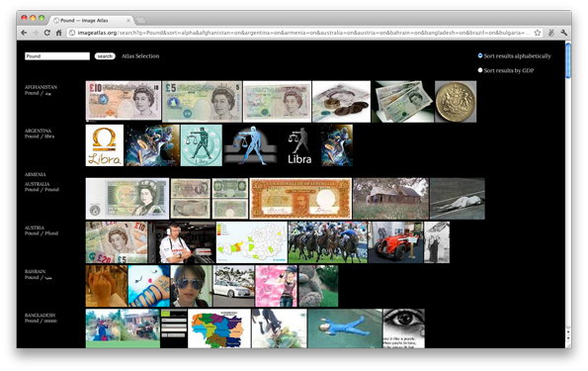Open the black and white eye thumbnail
This screenshot has width=588, height=371.
404,328
